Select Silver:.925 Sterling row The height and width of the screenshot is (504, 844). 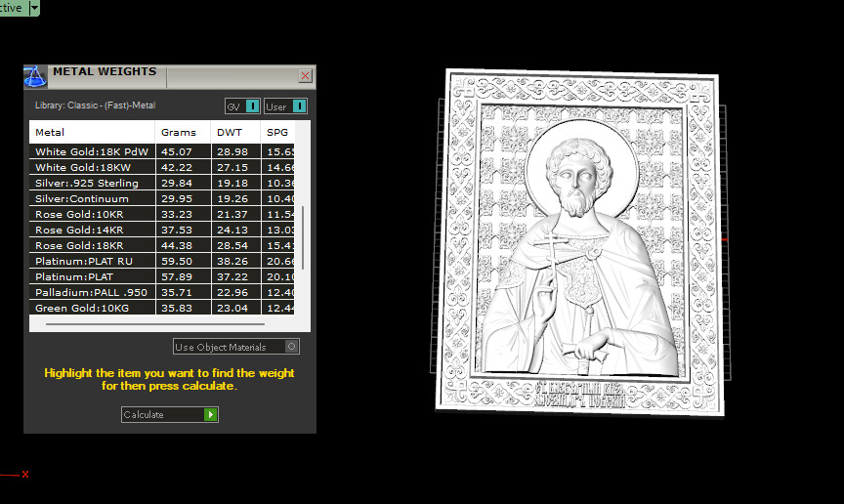(x=162, y=183)
